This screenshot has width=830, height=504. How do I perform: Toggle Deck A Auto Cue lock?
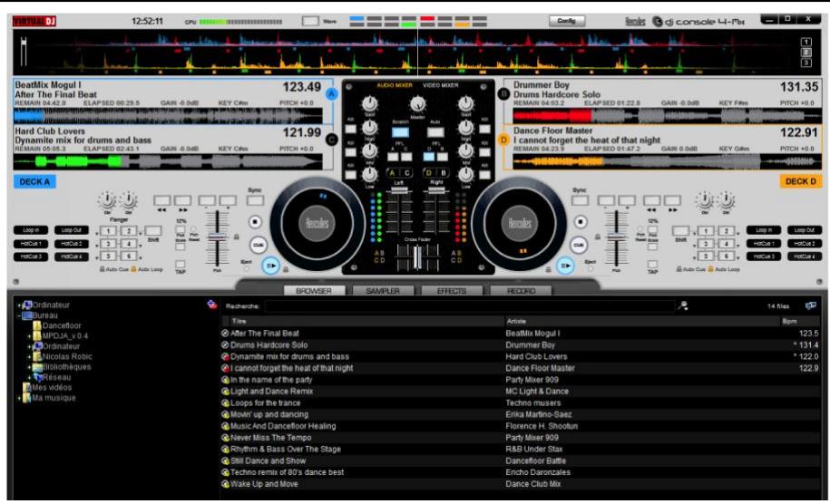(x=103, y=269)
